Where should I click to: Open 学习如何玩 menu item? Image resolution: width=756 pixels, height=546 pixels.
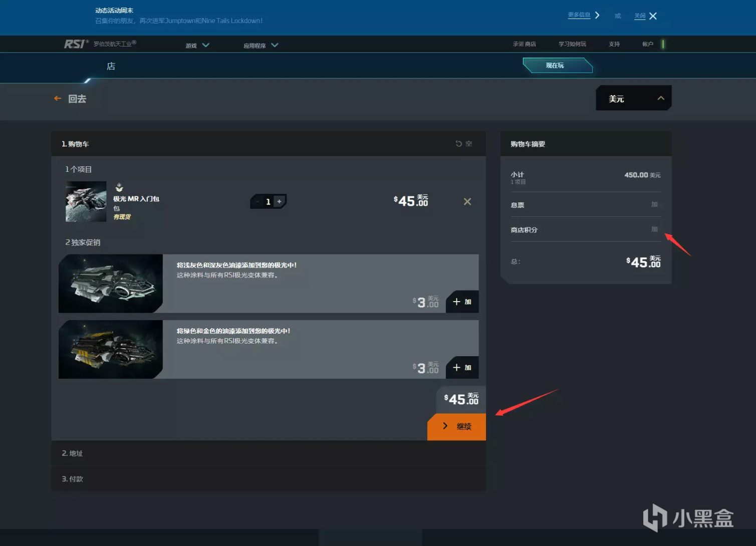point(572,44)
